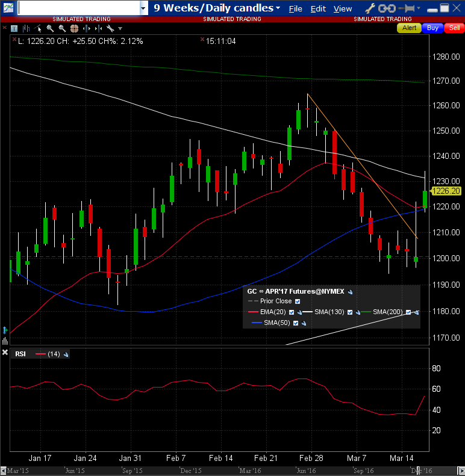Screen dimensions: 465x476
Task: Open the File menu
Action: (295, 8)
